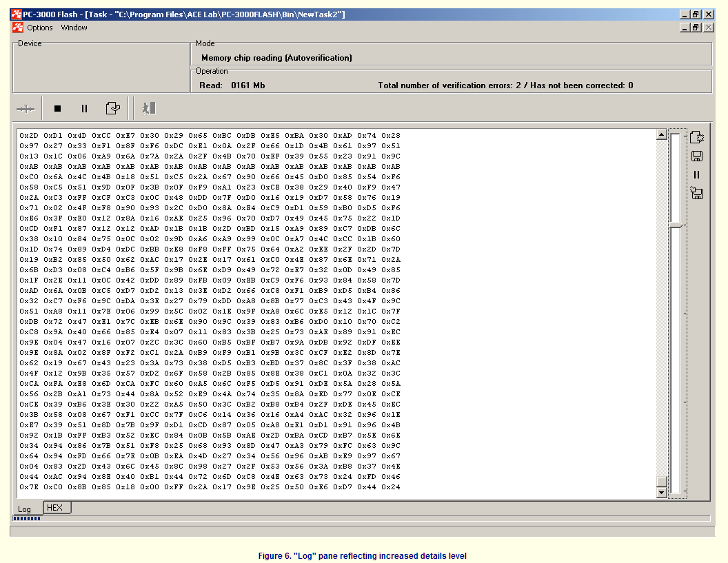728x563 pixels.
Task: Click the log row filled with 0xAB values
Action: pos(210,167)
